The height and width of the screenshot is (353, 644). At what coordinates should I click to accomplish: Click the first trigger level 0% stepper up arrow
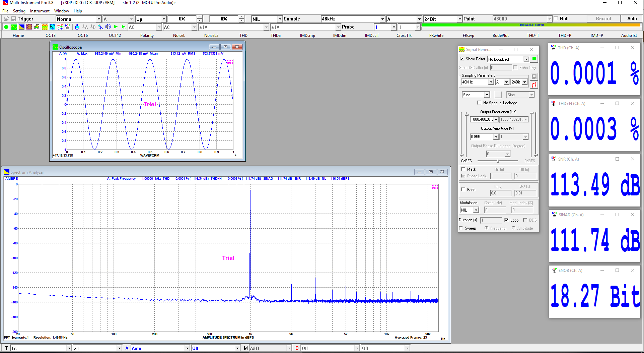tap(200, 17)
